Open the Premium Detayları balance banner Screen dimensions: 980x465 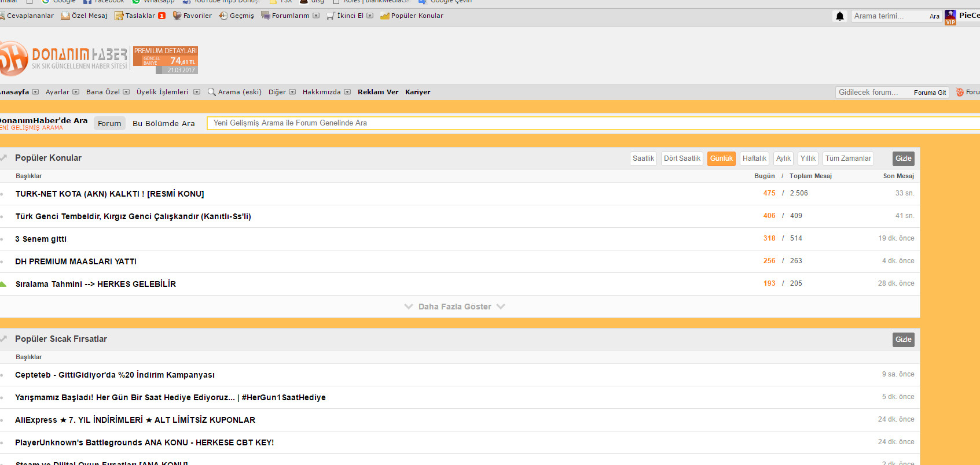tap(166, 60)
